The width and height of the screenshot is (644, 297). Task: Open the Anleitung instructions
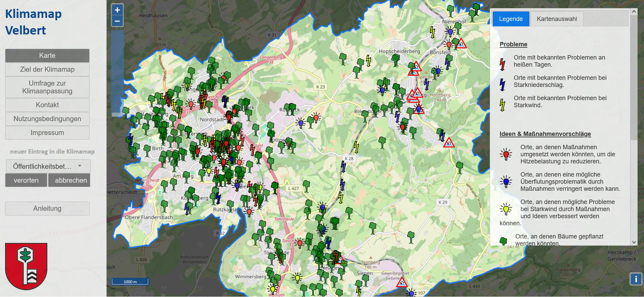[x=47, y=209]
